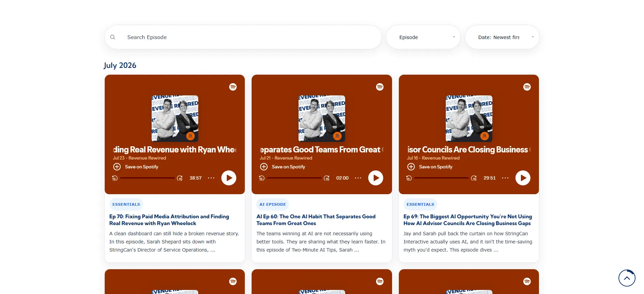644x294 pixels.
Task: Seek the progress bar on Jul 21 episode
Action: point(294,178)
